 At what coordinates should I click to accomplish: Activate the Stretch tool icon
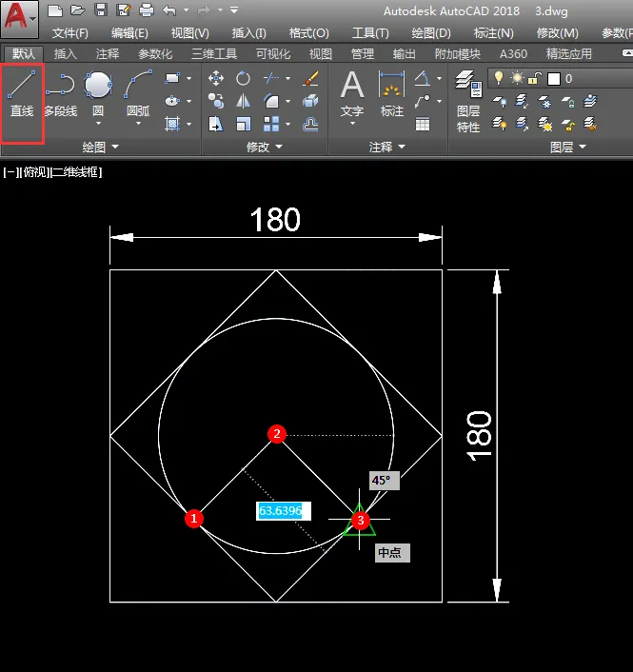215,125
